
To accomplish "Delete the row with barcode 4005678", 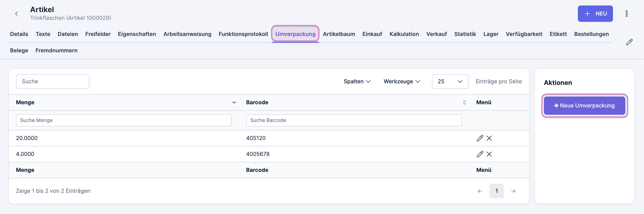I will pyautogui.click(x=489, y=154).
